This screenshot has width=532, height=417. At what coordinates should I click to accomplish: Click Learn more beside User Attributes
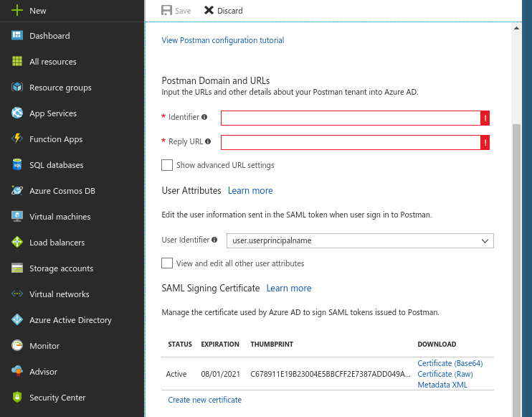tap(250, 190)
